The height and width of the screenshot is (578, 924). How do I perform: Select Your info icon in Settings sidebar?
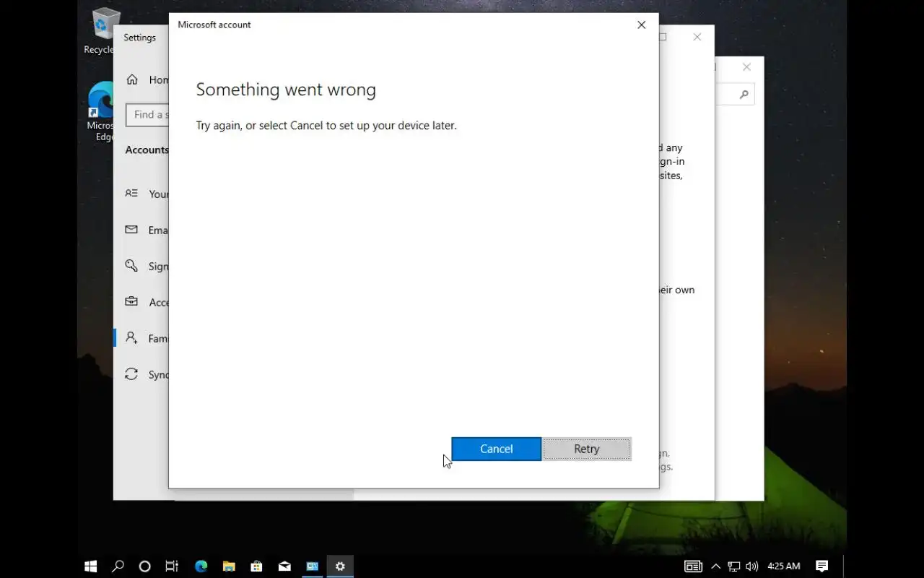[131, 194]
